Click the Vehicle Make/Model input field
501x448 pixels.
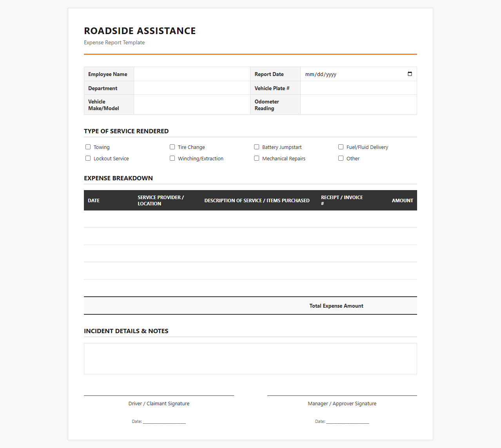click(x=192, y=105)
